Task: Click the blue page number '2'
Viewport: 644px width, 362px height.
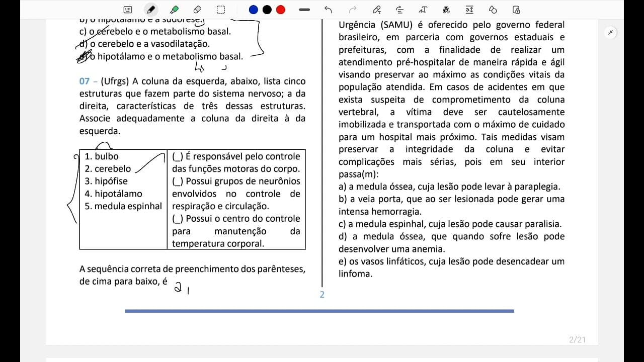Action: click(x=322, y=295)
